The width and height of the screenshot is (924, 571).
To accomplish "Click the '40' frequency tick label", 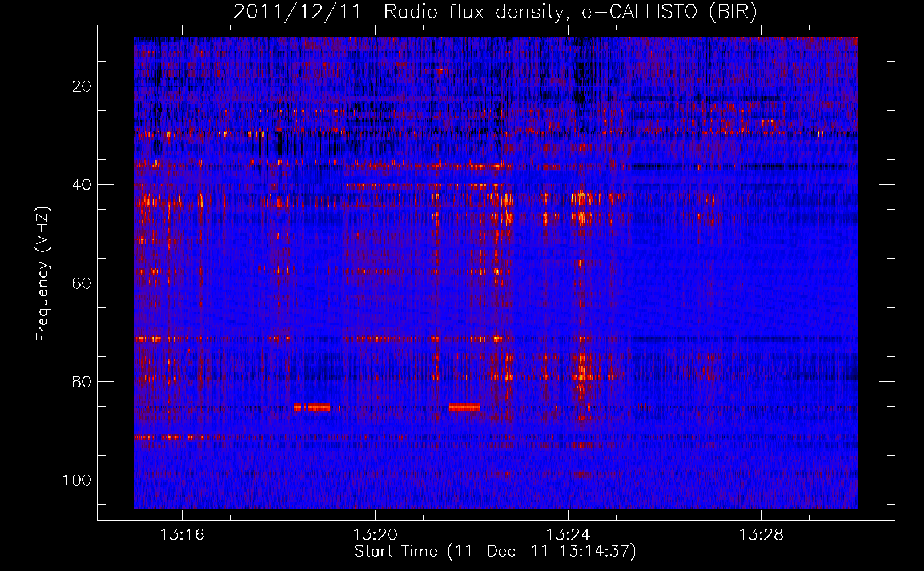I will point(82,185).
